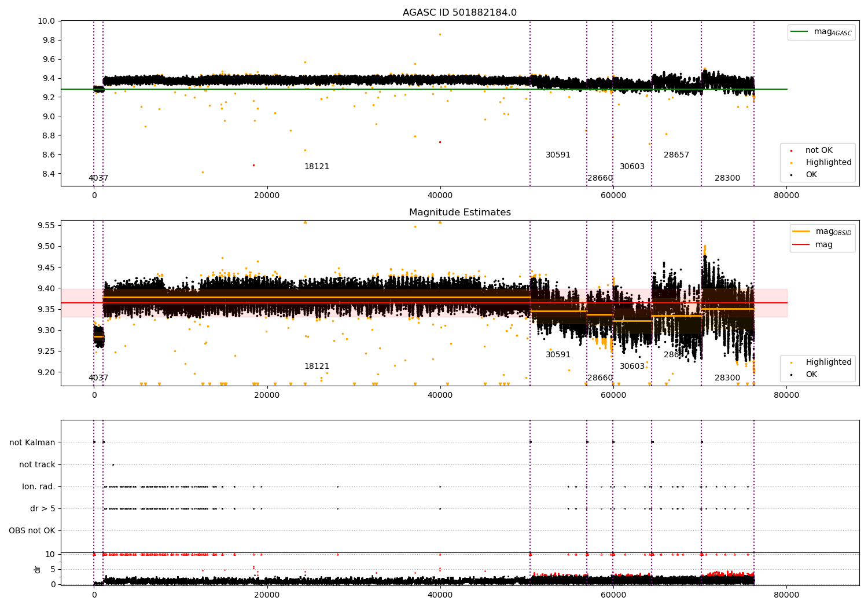This screenshot has width=868, height=608.
Task: Click obsid label 30591 in top plot
Action: [558, 155]
